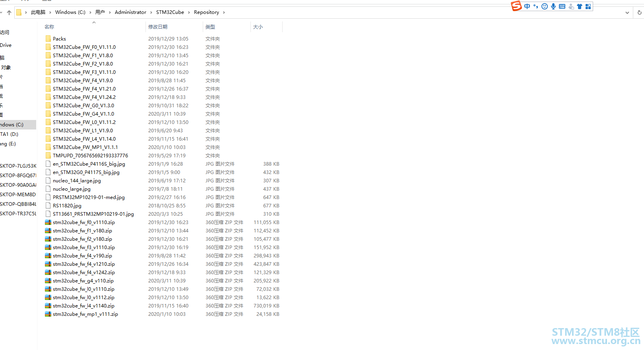Select the folder name STM32Cube_FW_F2_V1.8.0
The height and width of the screenshot is (350, 644).
tap(83, 64)
